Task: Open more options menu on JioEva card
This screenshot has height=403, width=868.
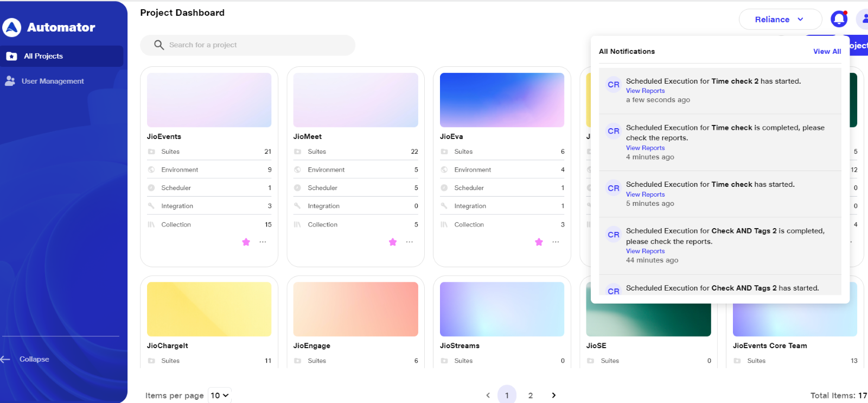Action: pos(556,242)
